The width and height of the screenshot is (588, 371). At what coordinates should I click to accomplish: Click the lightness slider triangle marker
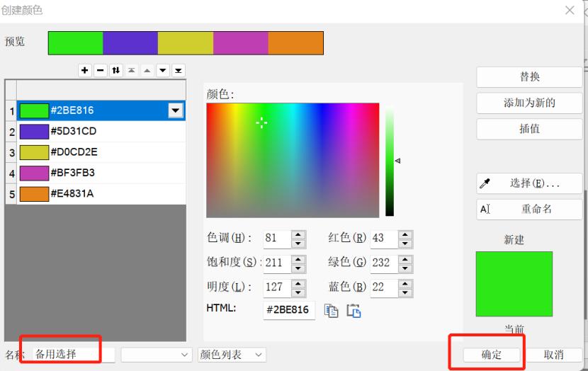pyautogui.click(x=398, y=161)
